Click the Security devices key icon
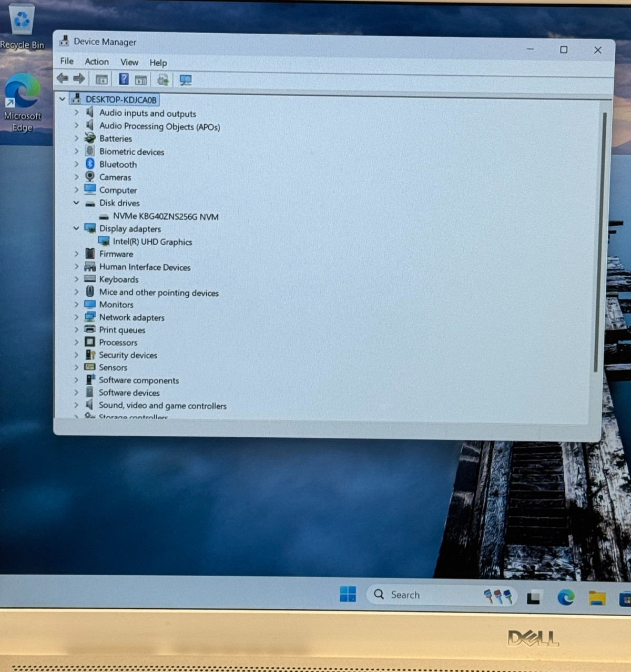This screenshot has height=672, width=631. click(90, 355)
